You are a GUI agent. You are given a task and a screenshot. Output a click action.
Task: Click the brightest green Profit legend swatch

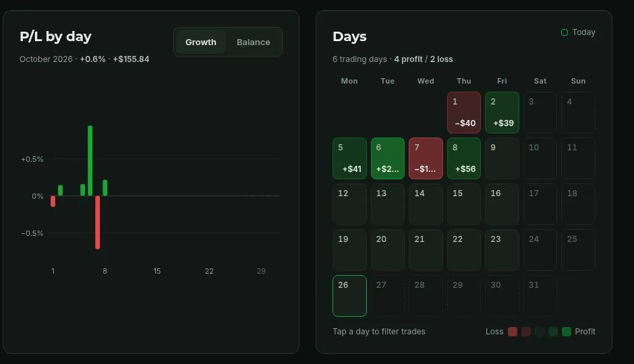pyautogui.click(x=567, y=332)
